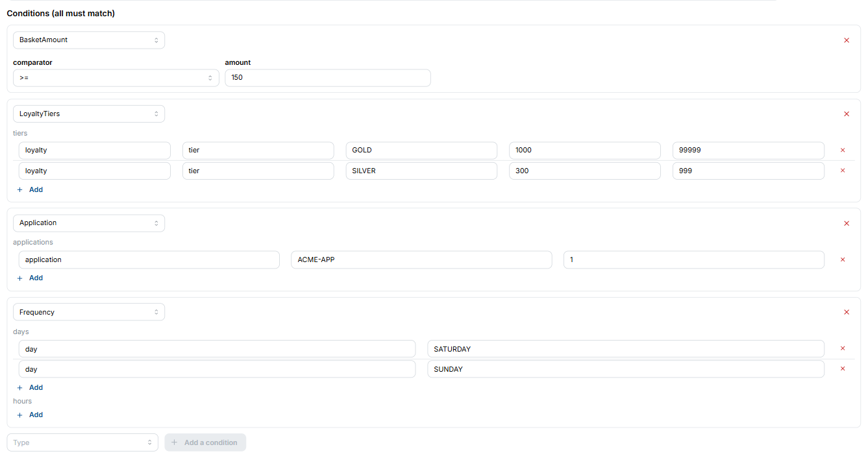Screen dimensions: 868x458
Task: Delete the SILVER tier row
Action: [x=843, y=171]
